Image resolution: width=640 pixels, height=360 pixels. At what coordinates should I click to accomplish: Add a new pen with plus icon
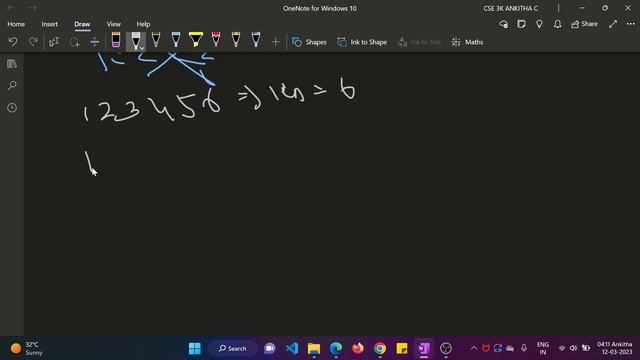(276, 42)
